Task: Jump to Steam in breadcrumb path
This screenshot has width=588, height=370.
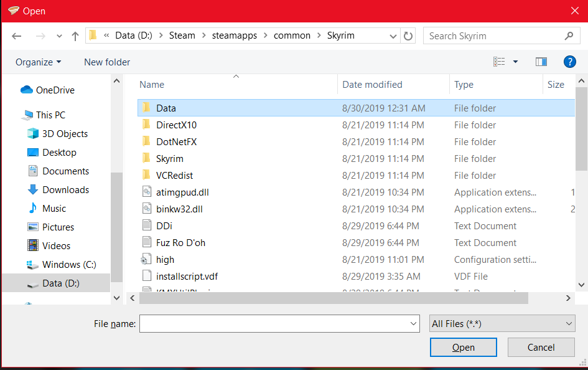Action: [182, 36]
